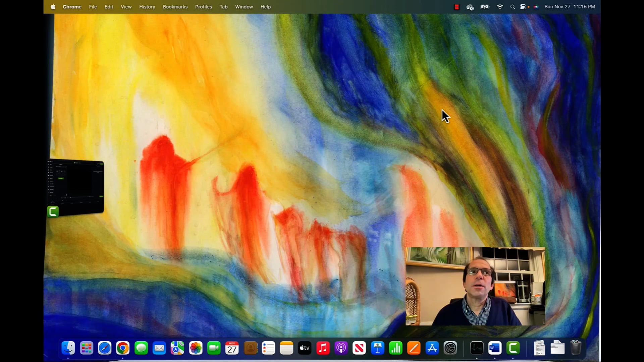644x362 pixels.
Task: Launch Apple TV from the Dock
Action: (305, 348)
